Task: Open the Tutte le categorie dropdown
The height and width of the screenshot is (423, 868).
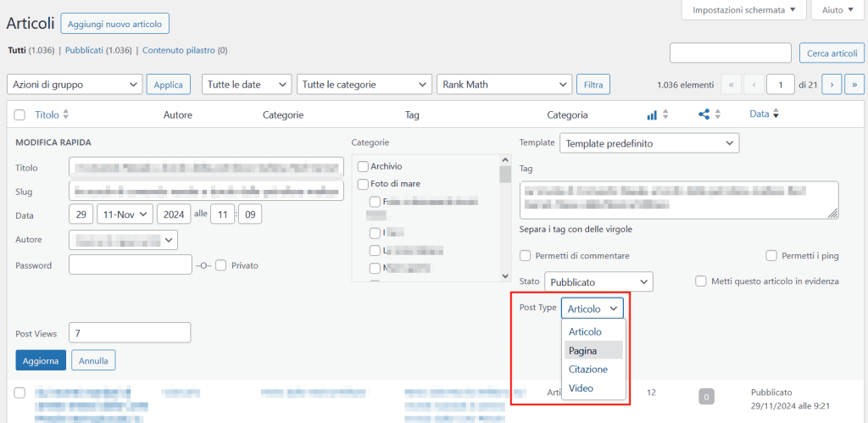Action: (364, 85)
